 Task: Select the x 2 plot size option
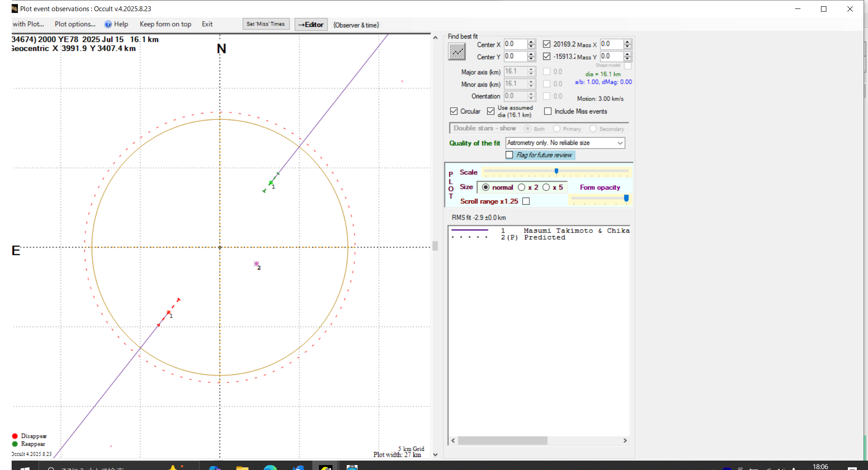click(x=522, y=187)
